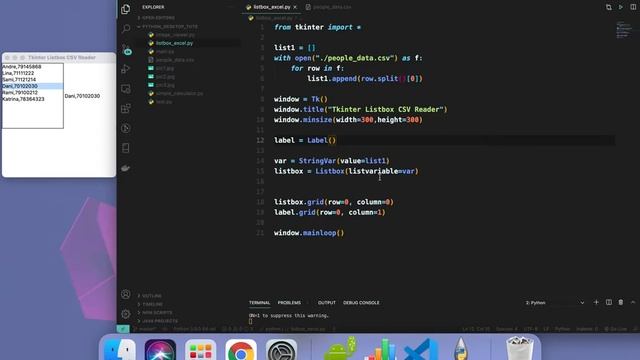Split the terminal panel
The height and width of the screenshot is (360, 640).
[609, 302]
